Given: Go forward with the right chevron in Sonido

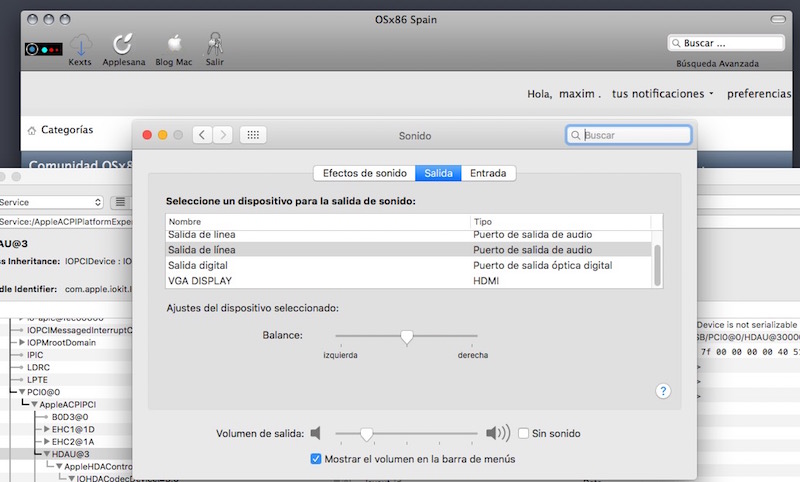Looking at the screenshot, I should pos(223,135).
